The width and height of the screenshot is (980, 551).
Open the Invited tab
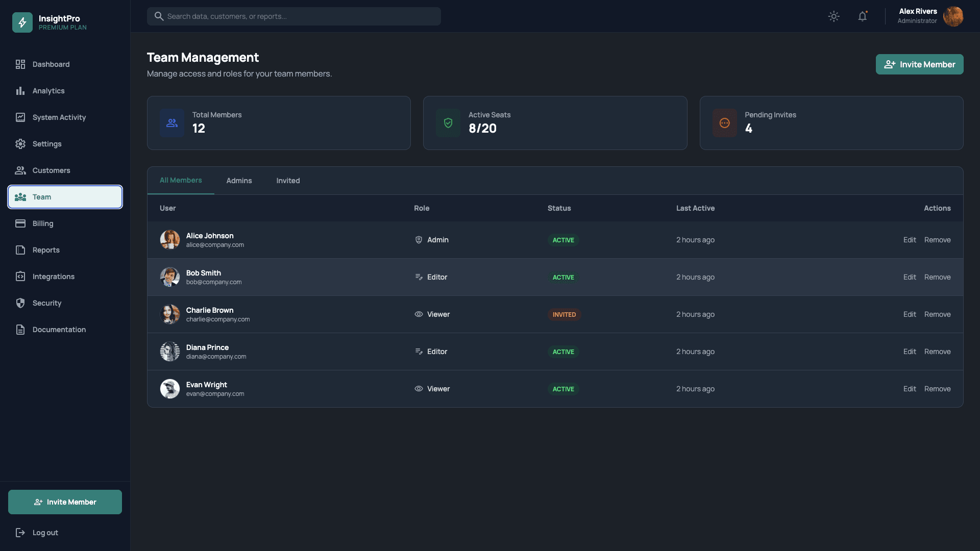[x=287, y=180]
